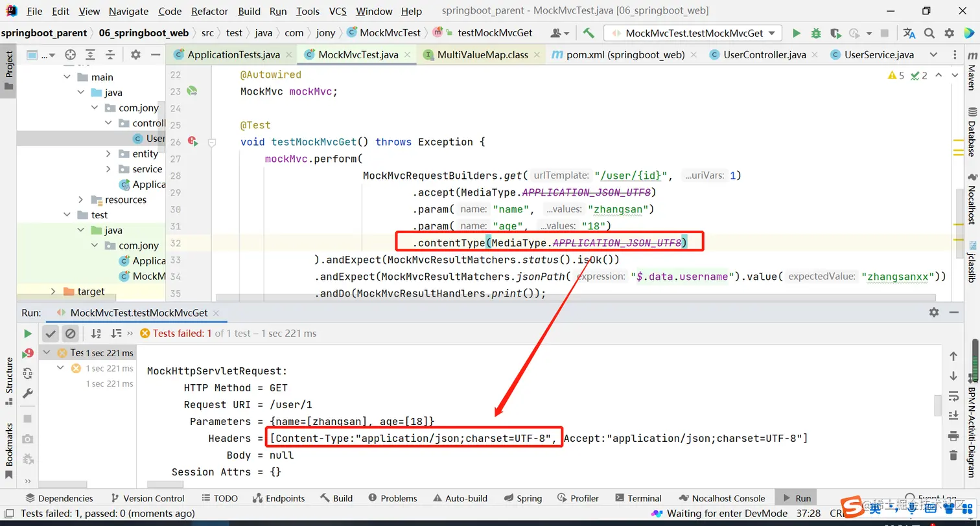Open the VCS menu
The width and height of the screenshot is (980, 526).
pyautogui.click(x=338, y=11)
